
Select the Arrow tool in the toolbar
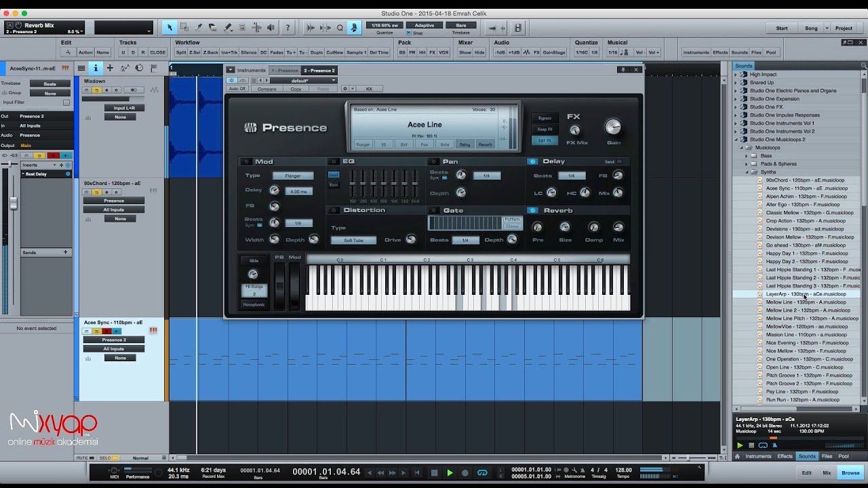[170, 28]
